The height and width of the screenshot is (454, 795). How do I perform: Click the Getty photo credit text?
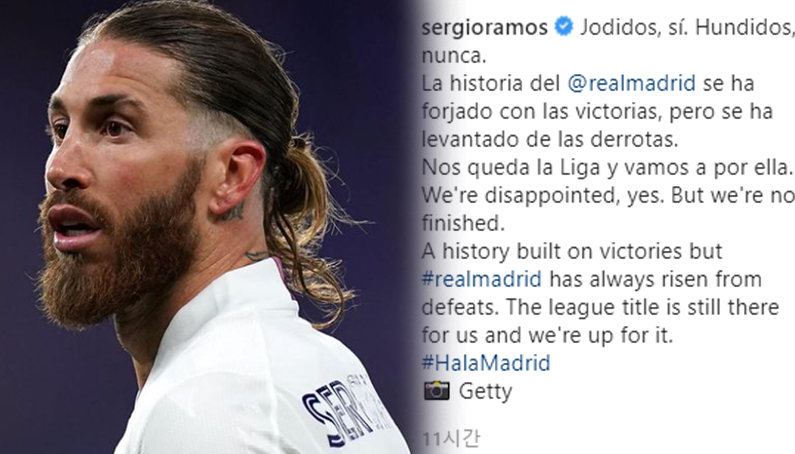point(485,392)
